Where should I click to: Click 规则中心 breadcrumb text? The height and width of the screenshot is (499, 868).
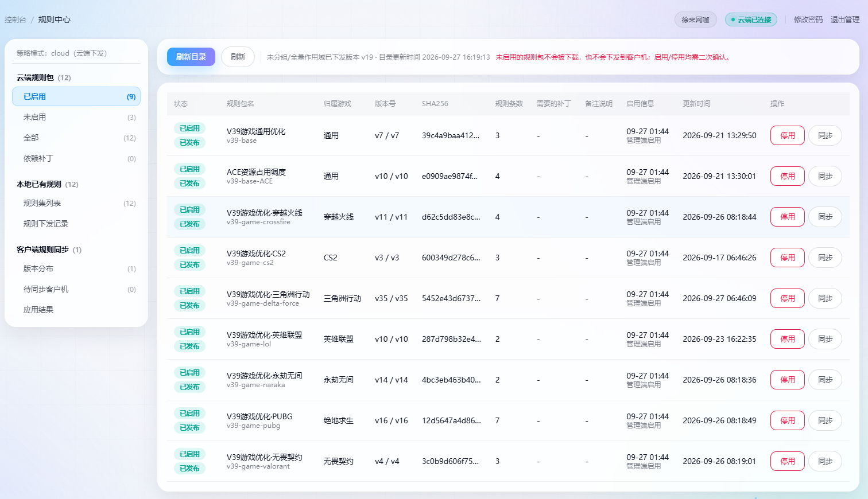coord(54,20)
